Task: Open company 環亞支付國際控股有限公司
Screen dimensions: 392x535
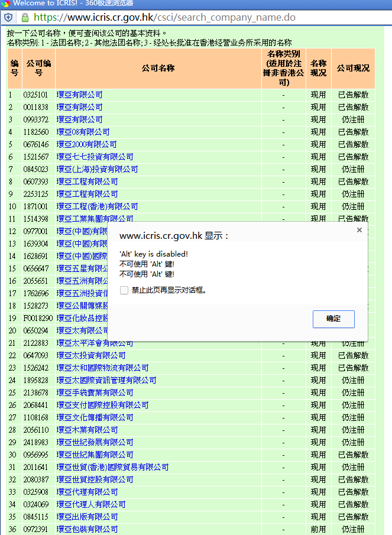Action: pyautogui.click(x=102, y=406)
